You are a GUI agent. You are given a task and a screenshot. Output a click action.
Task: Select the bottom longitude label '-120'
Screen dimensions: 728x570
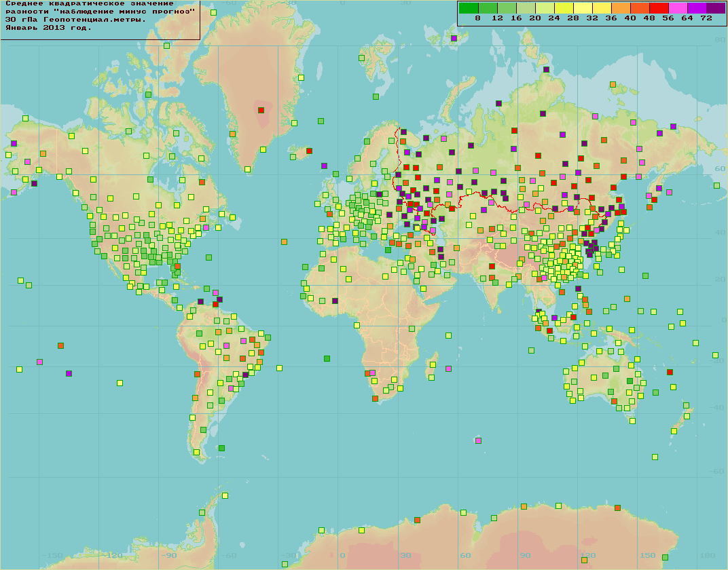click(112, 555)
